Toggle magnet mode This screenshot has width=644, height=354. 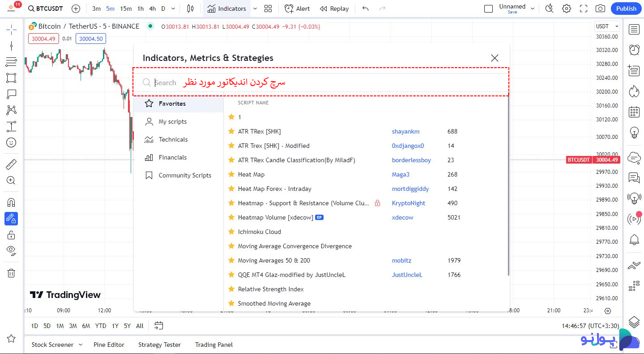pos(11,203)
